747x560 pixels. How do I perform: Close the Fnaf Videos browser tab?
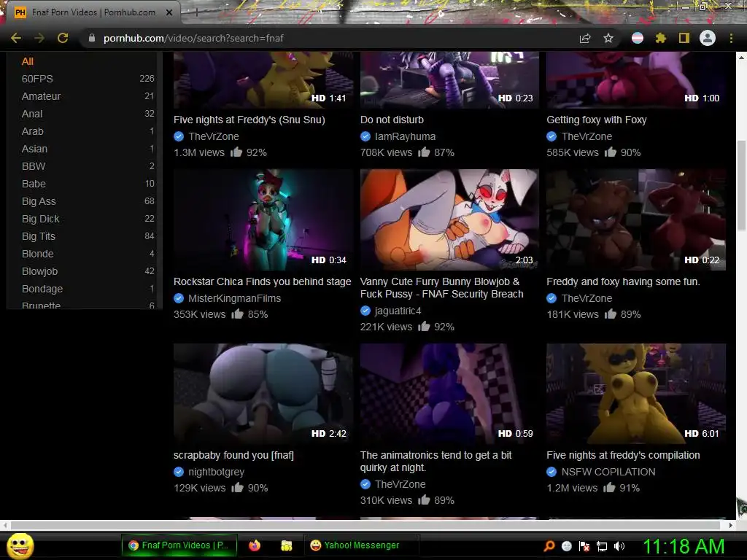pos(169,13)
